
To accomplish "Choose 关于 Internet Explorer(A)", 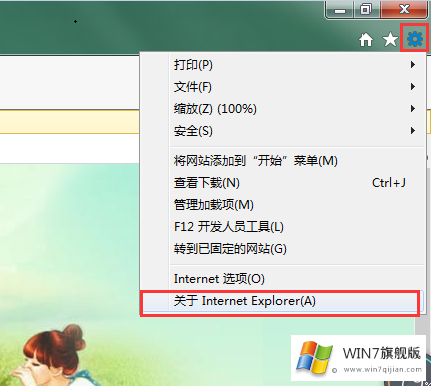I will pos(282,301).
